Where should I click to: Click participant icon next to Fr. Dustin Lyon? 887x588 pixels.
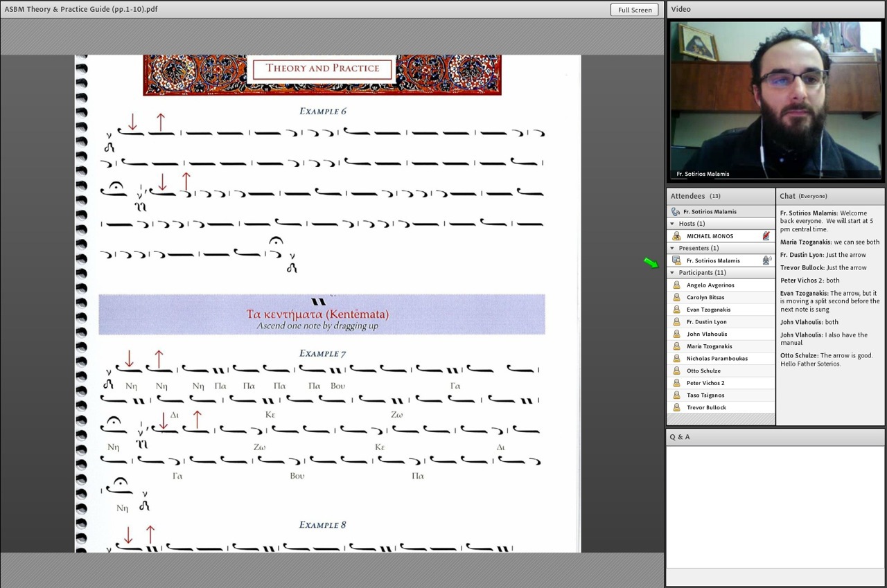[x=677, y=321]
